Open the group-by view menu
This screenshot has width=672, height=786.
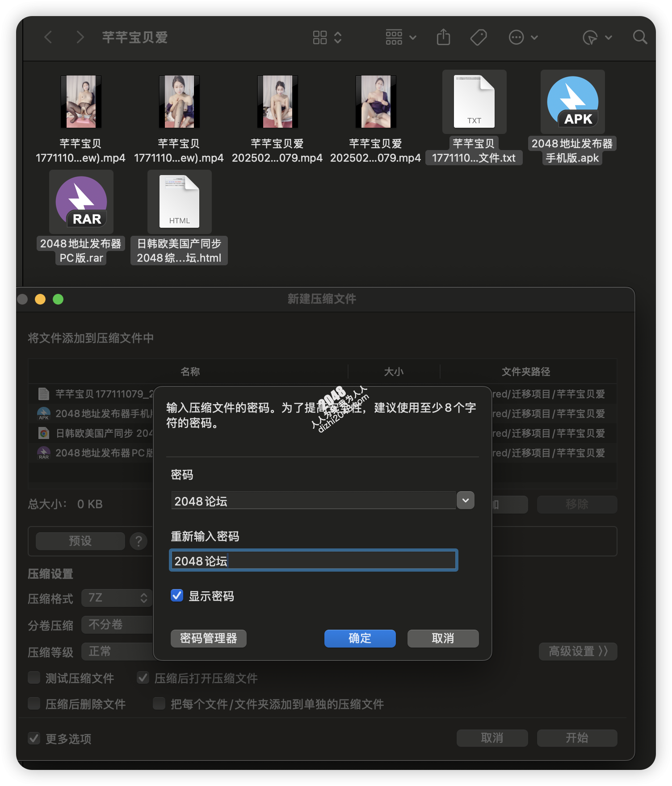(401, 37)
